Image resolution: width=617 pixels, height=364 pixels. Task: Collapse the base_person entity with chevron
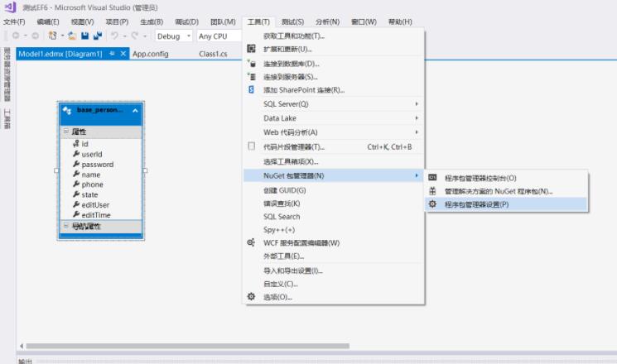coord(135,109)
